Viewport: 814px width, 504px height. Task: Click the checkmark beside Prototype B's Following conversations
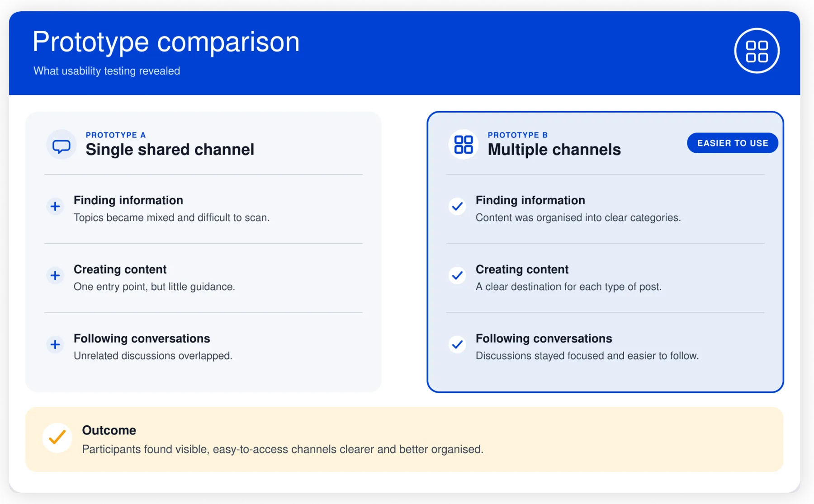click(x=457, y=344)
